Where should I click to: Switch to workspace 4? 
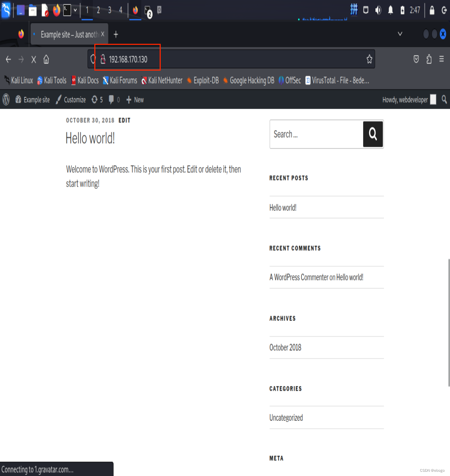[121, 10]
